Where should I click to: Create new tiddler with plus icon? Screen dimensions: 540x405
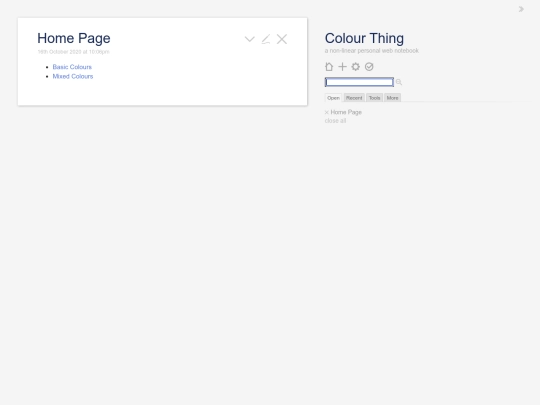click(x=342, y=67)
